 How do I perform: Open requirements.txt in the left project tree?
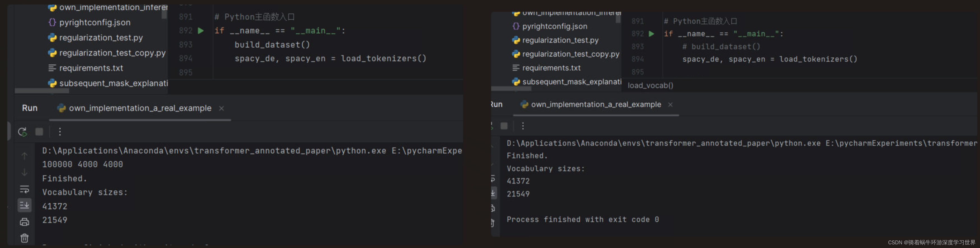point(91,68)
